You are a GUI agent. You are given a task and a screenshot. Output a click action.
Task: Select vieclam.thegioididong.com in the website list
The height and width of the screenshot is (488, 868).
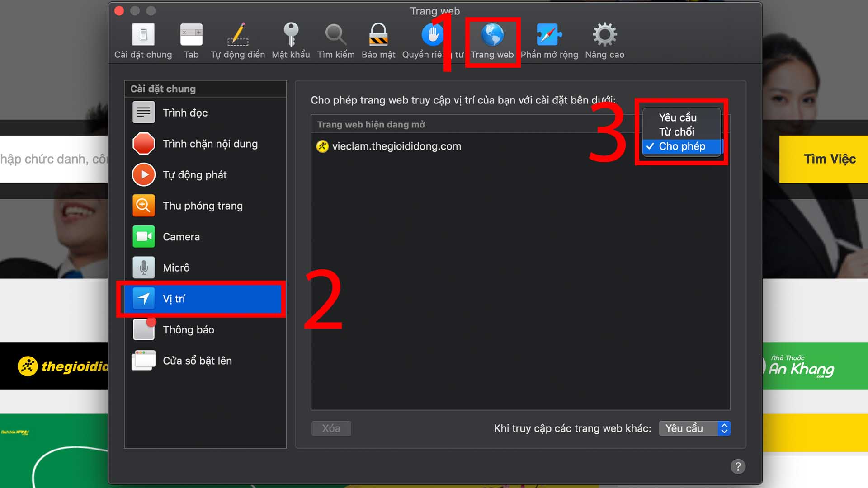(x=396, y=146)
